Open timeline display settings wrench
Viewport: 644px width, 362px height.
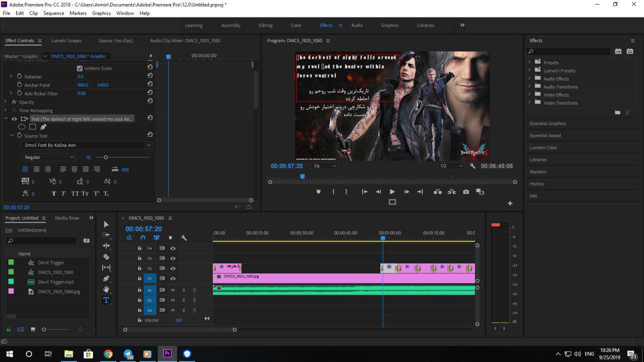coord(184,238)
